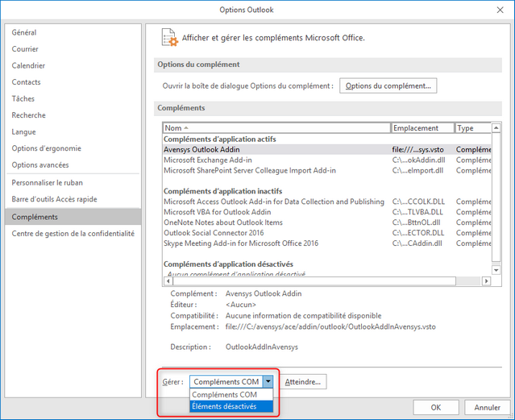The width and height of the screenshot is (515, 420).
Task: Switch to the Général category
Action: [24, 32]
